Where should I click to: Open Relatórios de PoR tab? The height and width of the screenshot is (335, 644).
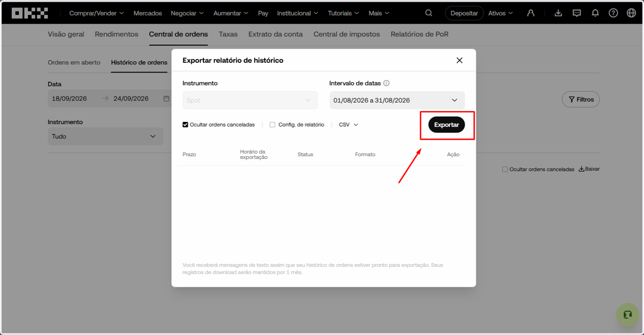pos(420,34)
